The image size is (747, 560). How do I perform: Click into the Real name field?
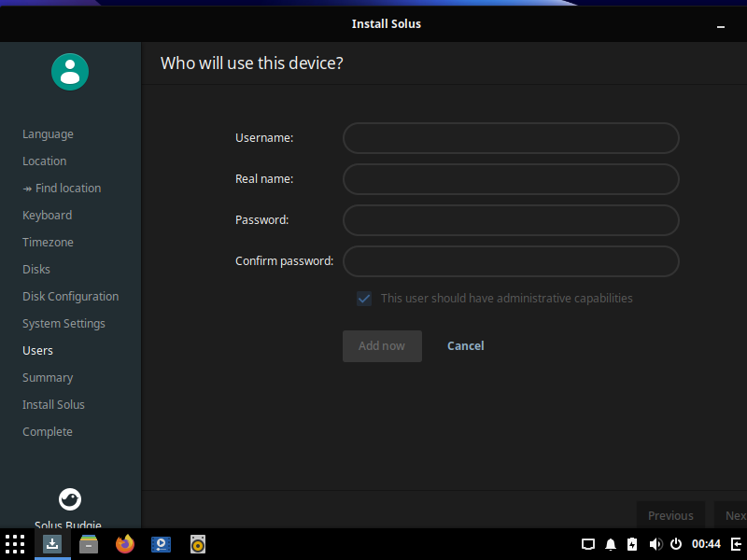point(511,179)
